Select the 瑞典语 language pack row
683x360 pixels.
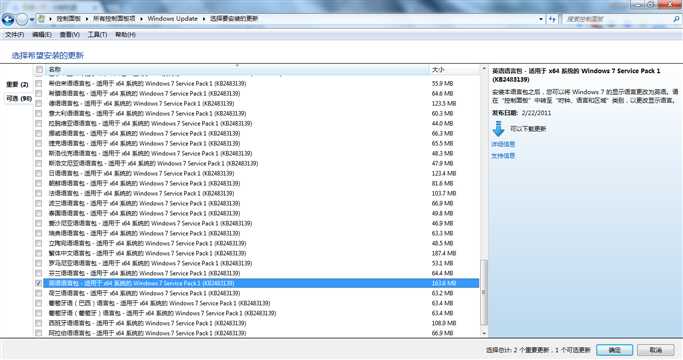256,233
